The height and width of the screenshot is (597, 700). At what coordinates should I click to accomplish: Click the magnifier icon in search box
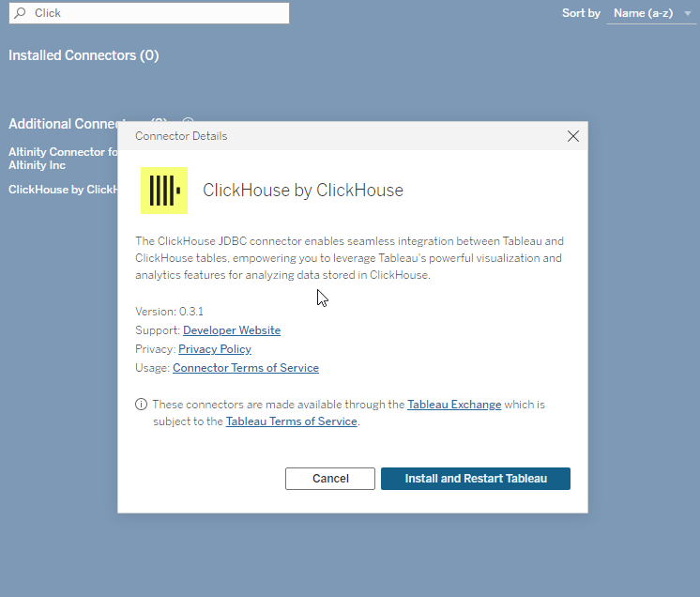tap(20, 13)
